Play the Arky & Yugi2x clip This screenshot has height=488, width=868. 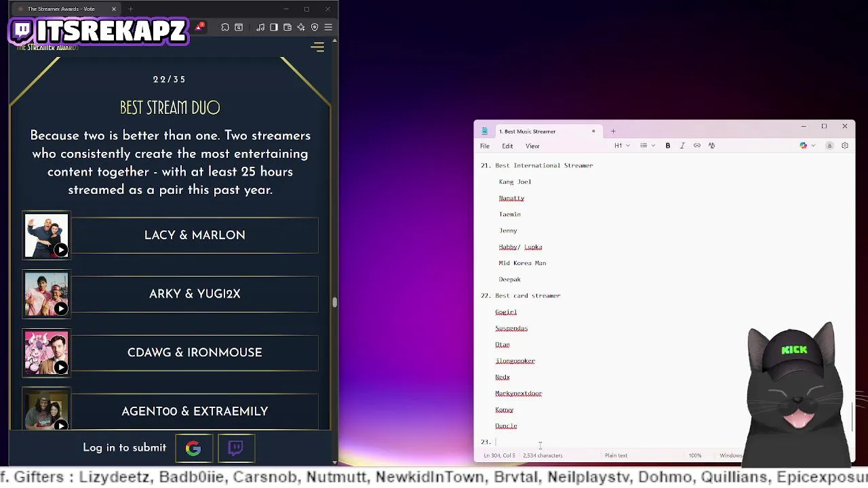61,309
